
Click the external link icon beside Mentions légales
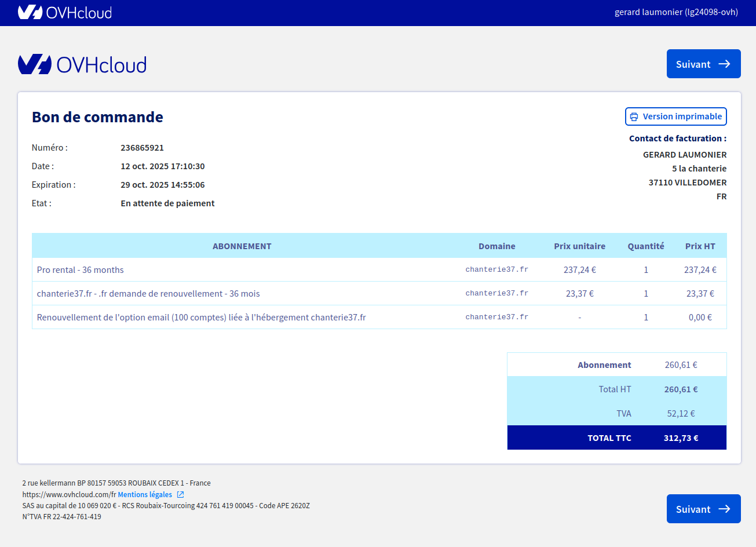coord(181,494)
